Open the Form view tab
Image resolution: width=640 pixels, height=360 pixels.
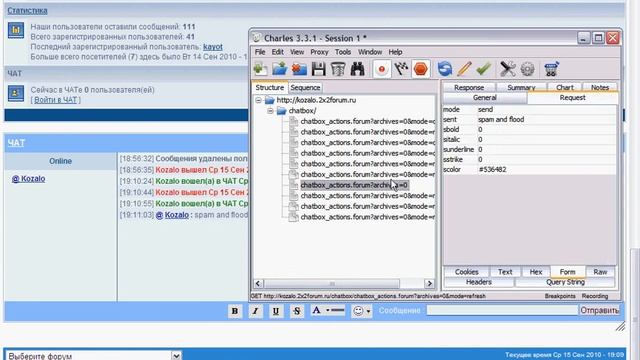tap(567, 271)
